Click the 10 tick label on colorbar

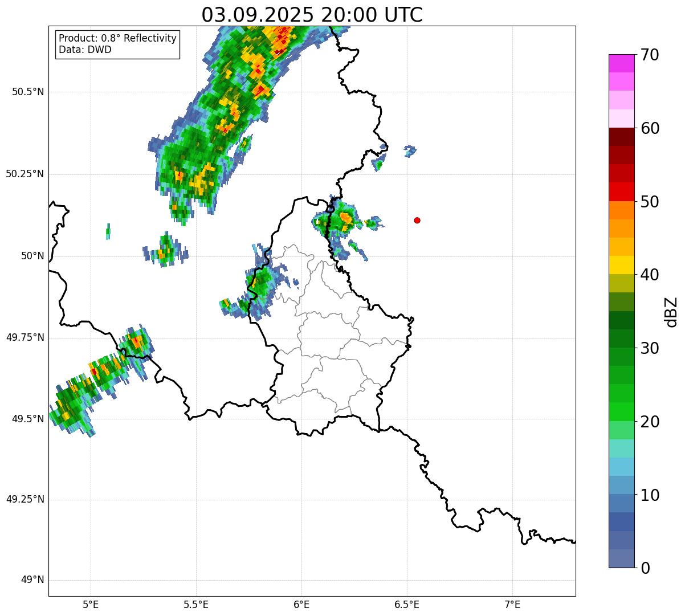[x=650, y=495]
